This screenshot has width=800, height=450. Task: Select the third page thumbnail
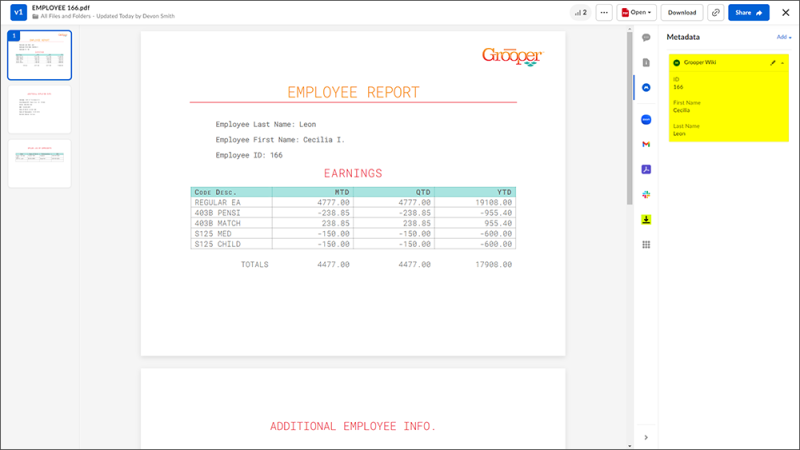click(39, 163)
